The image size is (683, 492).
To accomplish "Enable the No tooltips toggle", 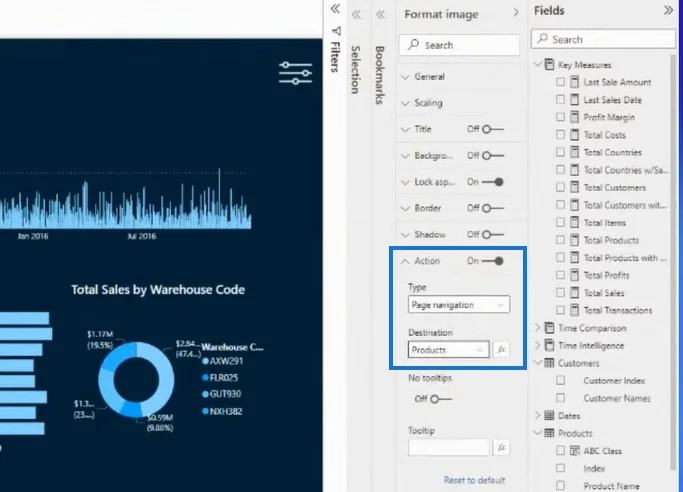I will [440, 399].
